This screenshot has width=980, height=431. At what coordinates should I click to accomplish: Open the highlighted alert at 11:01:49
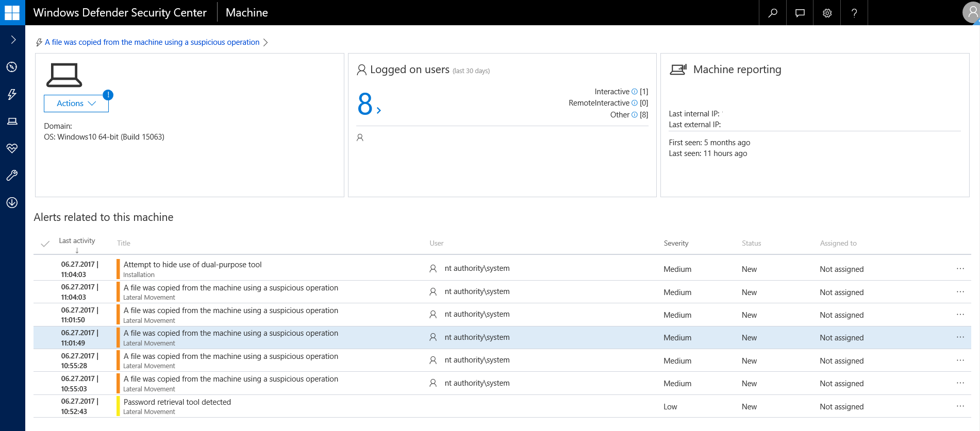230,333
